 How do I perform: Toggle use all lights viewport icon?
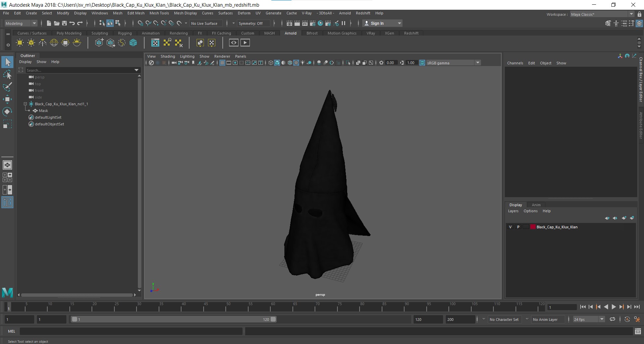(x=303, y=63)
